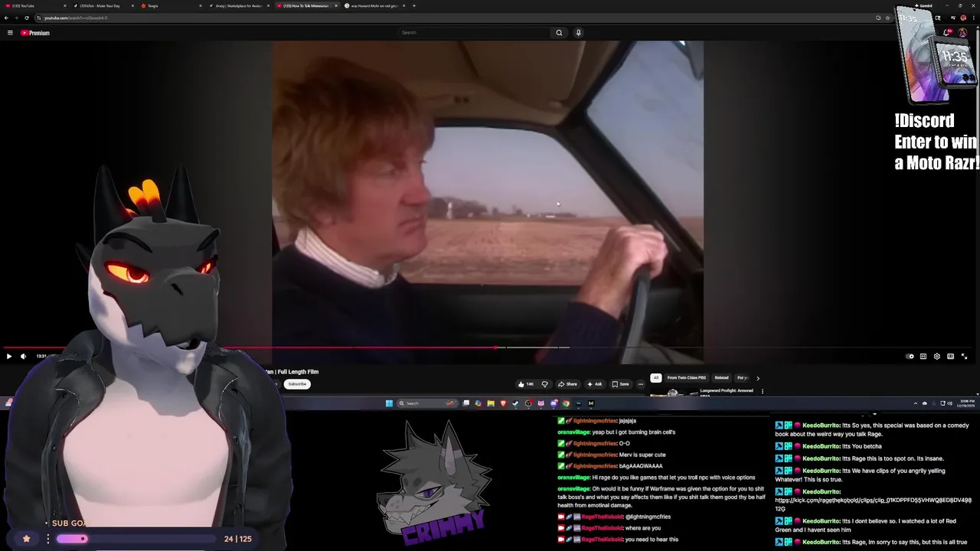The height and width of the screenshot is (551, 980).
Task: Open Longsword Proflight recommended video
Action: click(727, 391)
